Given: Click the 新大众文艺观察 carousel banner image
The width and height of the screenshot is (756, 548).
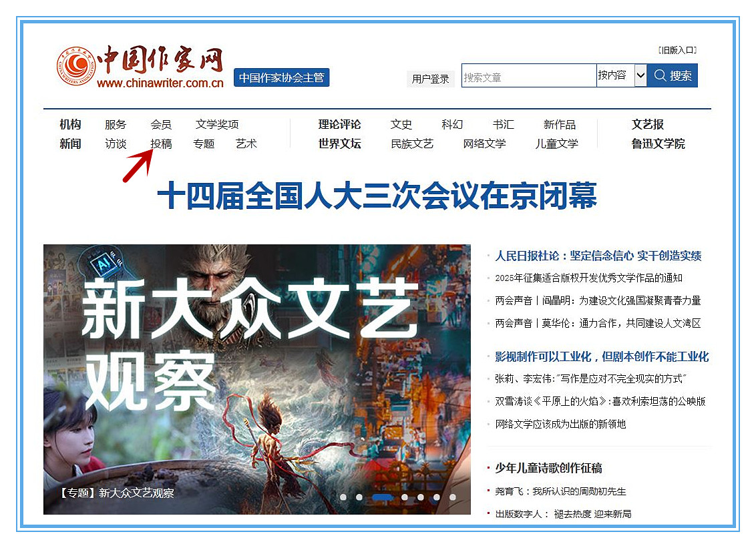Looking at the screenshot, I should tap(256, 374).
